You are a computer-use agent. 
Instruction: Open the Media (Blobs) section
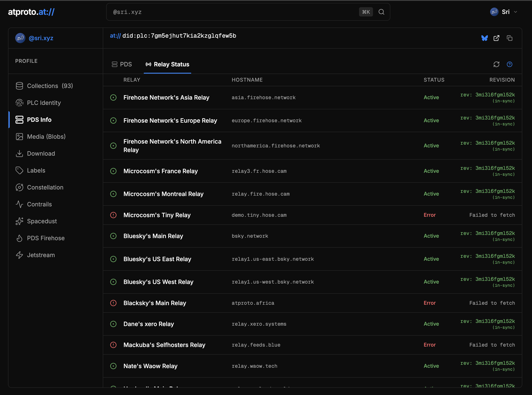(x=46, y=137)
